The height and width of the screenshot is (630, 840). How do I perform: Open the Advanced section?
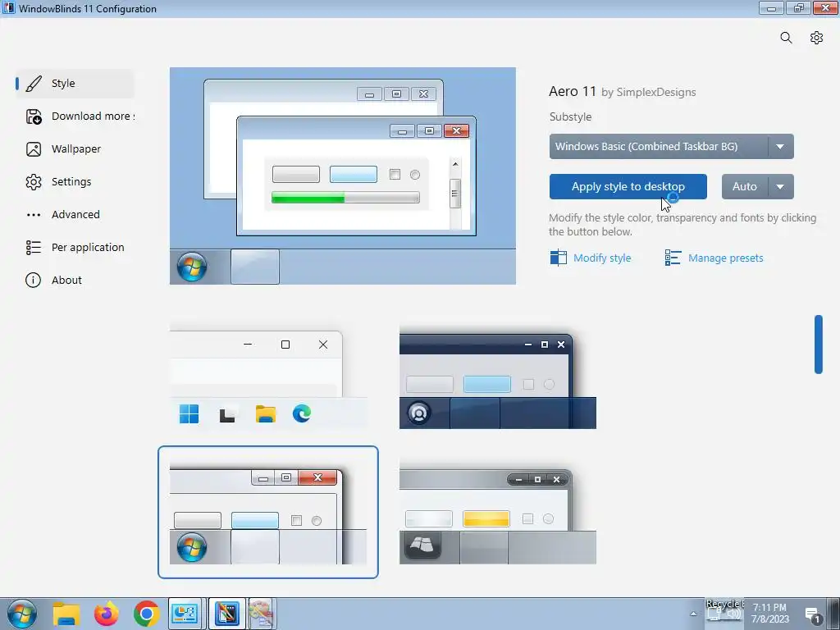pyautogui.click(x=75, y=215)
